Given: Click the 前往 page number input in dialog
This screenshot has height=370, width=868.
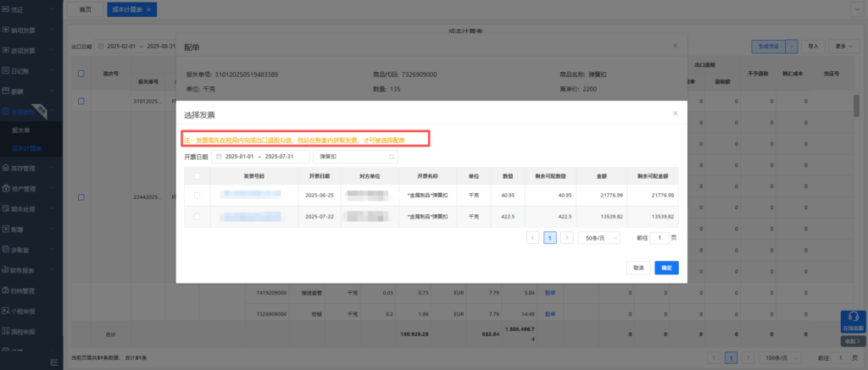Looking at the screenshot, I should click(x=661, y=238).
